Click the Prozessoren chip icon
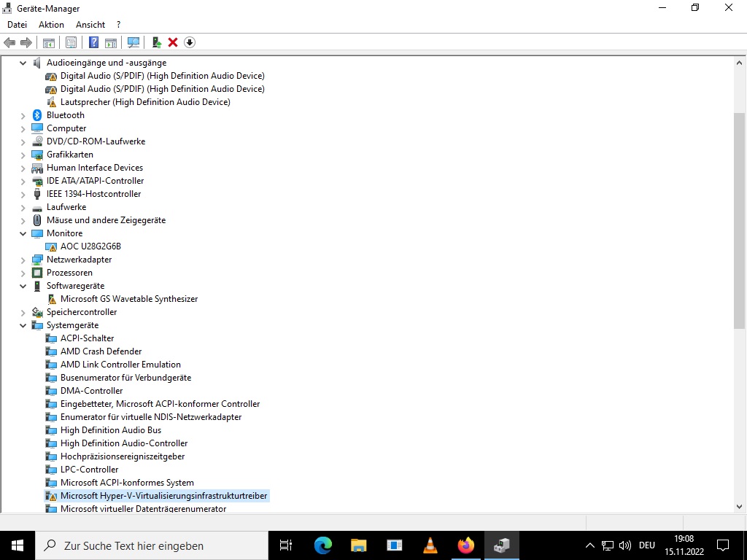This screenshot has width=747, height=560. click(x=37, y=273)
